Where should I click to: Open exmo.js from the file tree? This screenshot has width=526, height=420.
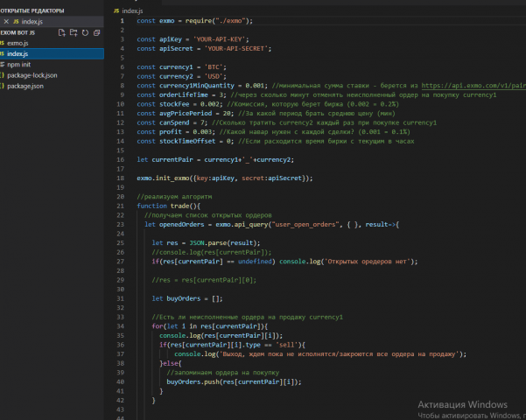click(x=19, y=42)
